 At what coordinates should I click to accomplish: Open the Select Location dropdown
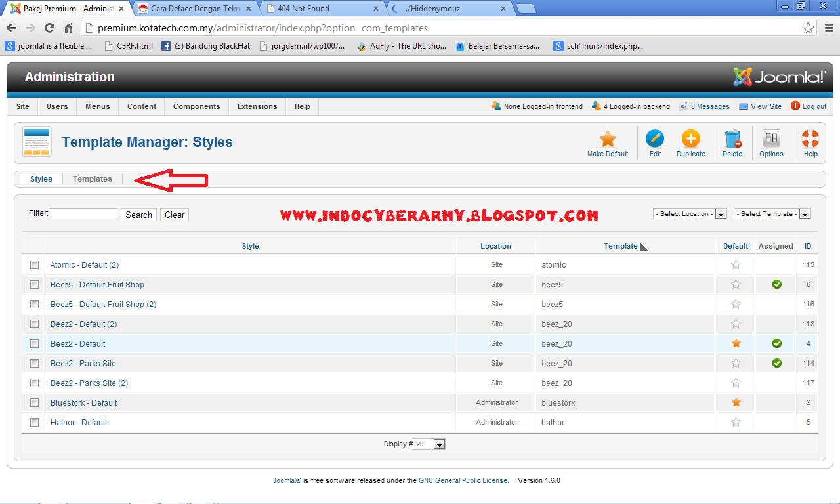point(690,214)
